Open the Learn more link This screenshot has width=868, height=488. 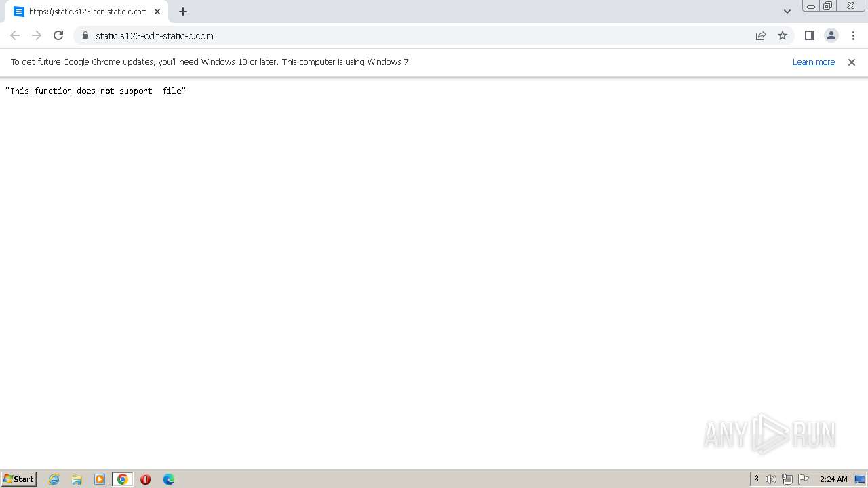[x=814, y=62]
